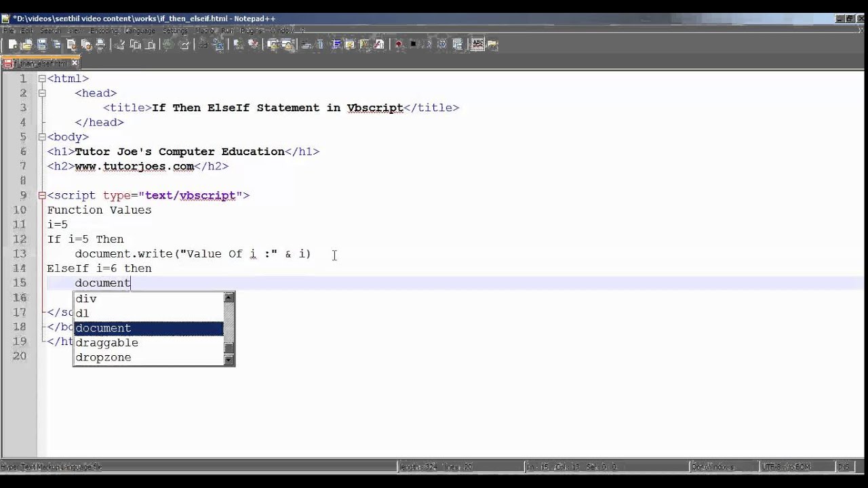The height and width of the screenshot is (488, 868).
Task: Click the 'ElseIf i=6 then' code line
Action: pos(99,268)
